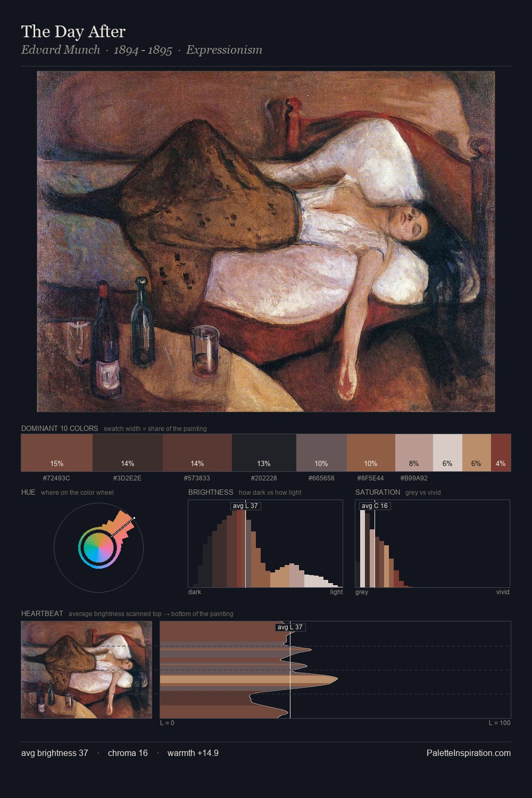
Task: Select the lightest 6% swatch
Action: point(447,453)
